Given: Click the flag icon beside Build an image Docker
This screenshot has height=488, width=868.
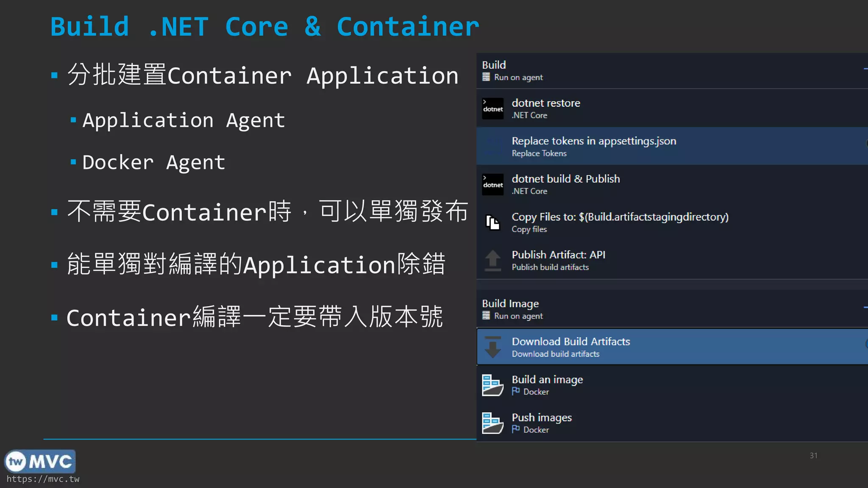Looking at the screenshot, I should 516,391.
